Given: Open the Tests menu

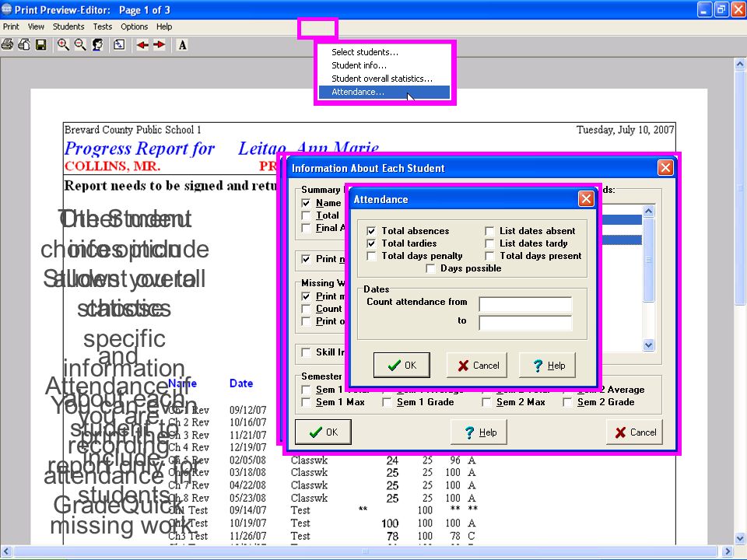Looking at the screenshot, I should click(103, 26).
